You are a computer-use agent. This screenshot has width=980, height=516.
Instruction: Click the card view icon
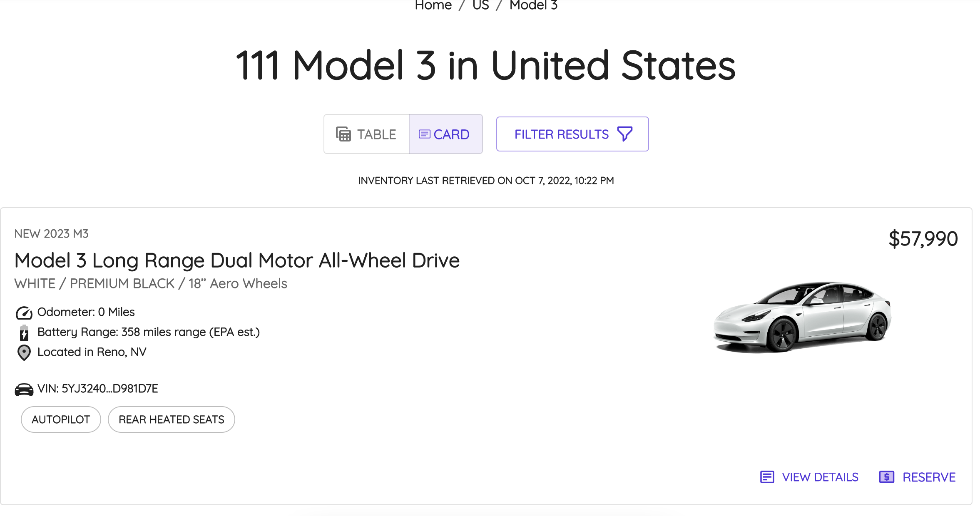[424, 134]
